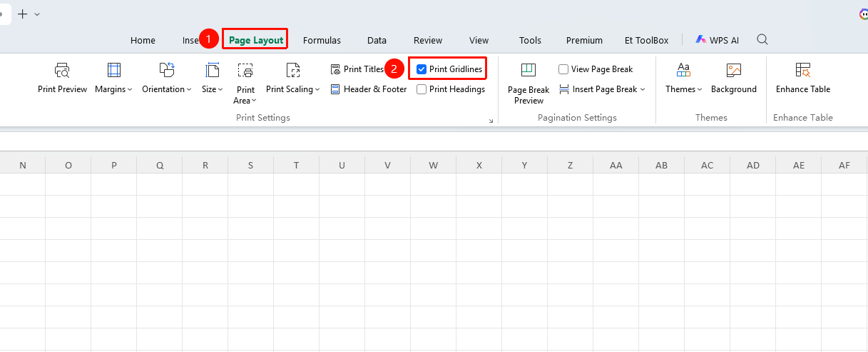Switch to Page Break Preview
The height and width of the screenshot is (352, 868).
[x=529, y=83]
